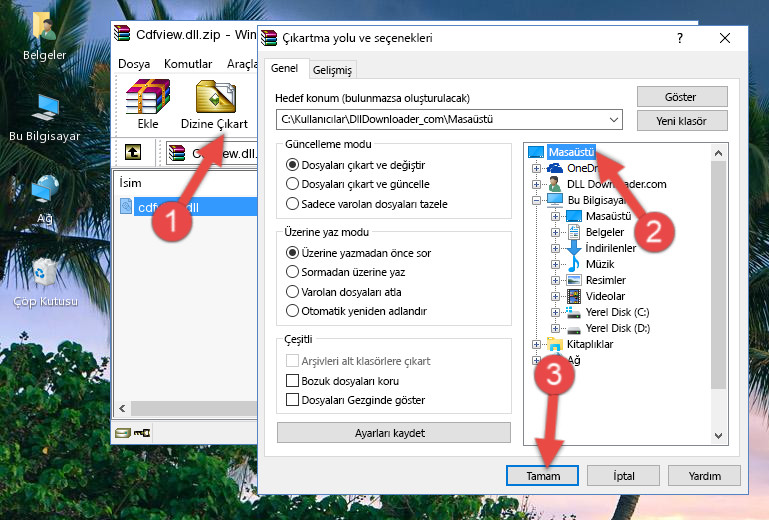
Task: Go up one folder level in WinRAR
Action: (133, 152)
